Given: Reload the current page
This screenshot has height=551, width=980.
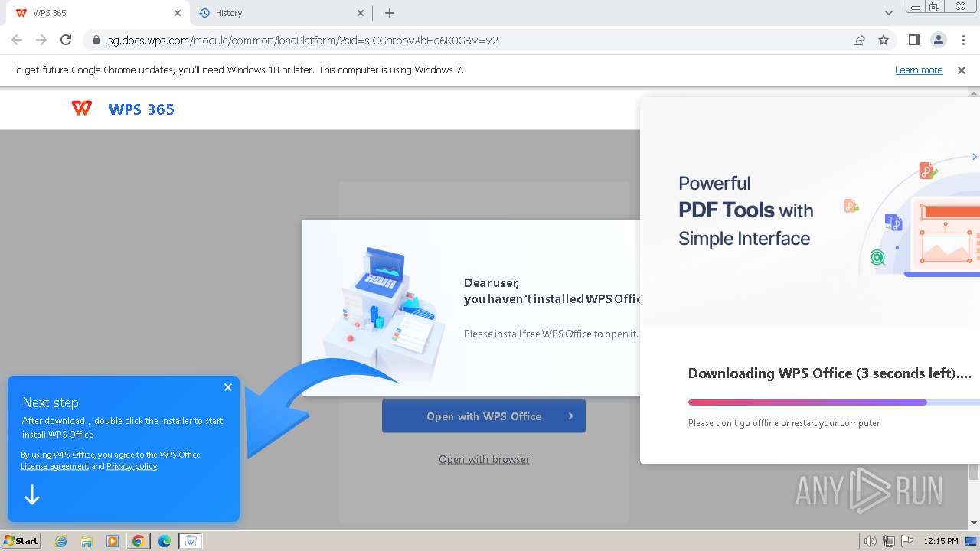Looking at the screenshot, I should click(x=66, y=40).
